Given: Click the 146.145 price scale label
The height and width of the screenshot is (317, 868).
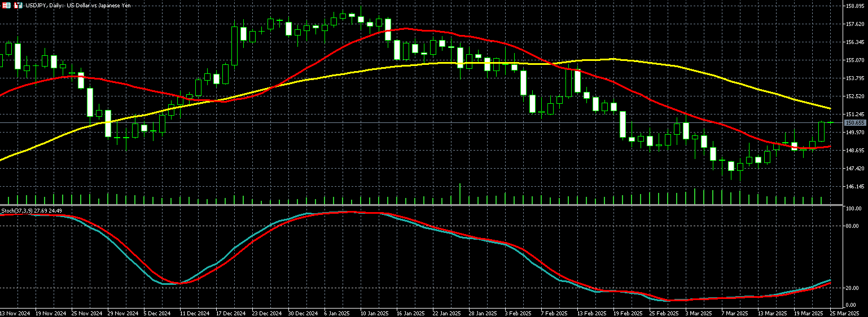Looking at the screenshot, I should (855, 187).
